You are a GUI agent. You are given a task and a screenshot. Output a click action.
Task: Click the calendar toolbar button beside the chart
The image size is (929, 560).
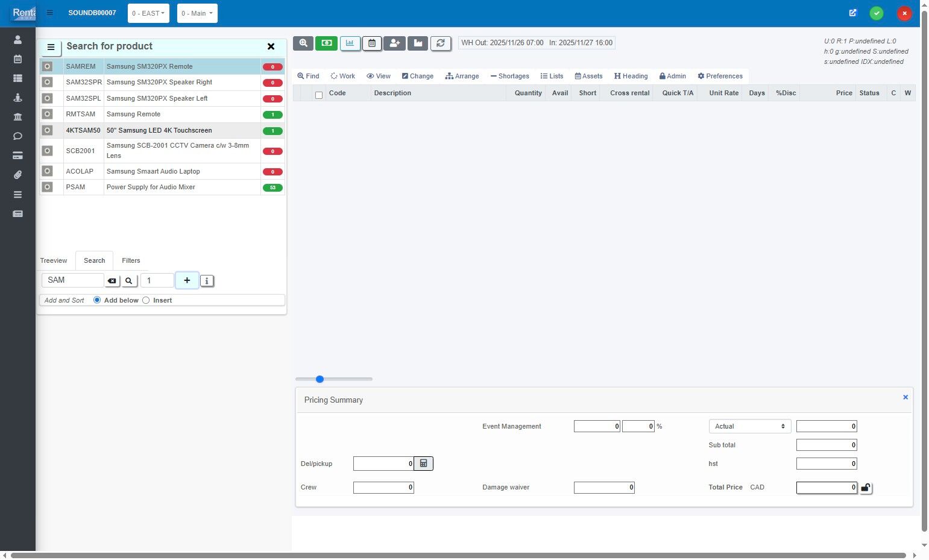pyautogui.click(x=372, y=43)
